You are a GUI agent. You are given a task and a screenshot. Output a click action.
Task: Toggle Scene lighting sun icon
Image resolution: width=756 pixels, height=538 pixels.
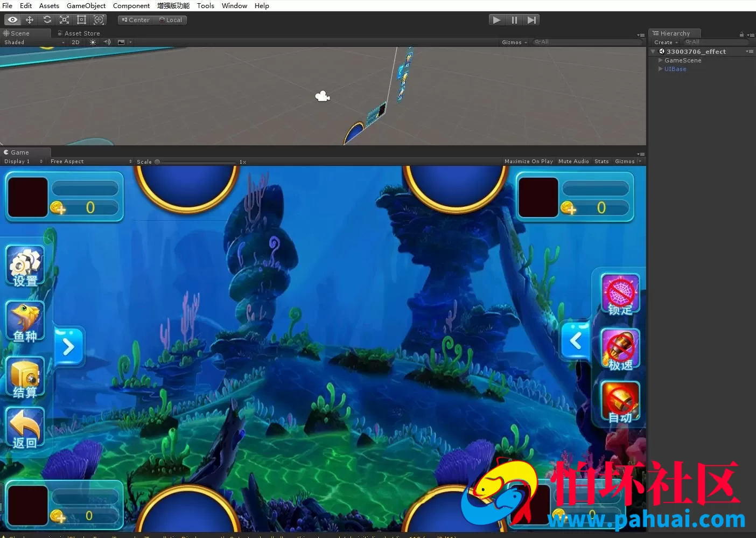coord(93,42)
